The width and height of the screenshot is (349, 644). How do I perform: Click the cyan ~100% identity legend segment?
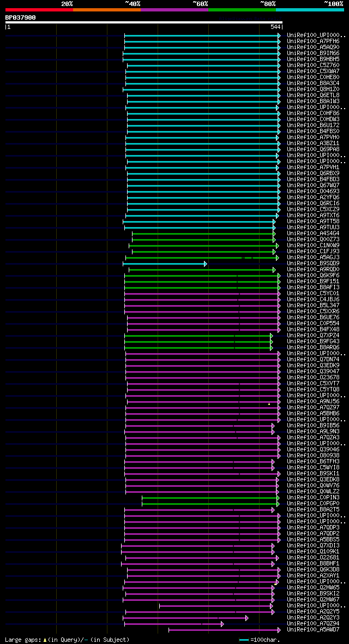click(310, 9)
